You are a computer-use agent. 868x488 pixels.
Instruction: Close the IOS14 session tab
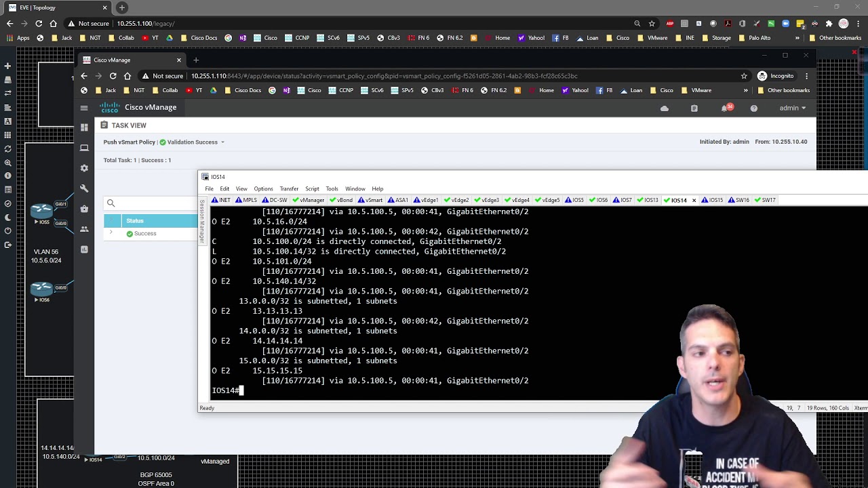(694, 200)
